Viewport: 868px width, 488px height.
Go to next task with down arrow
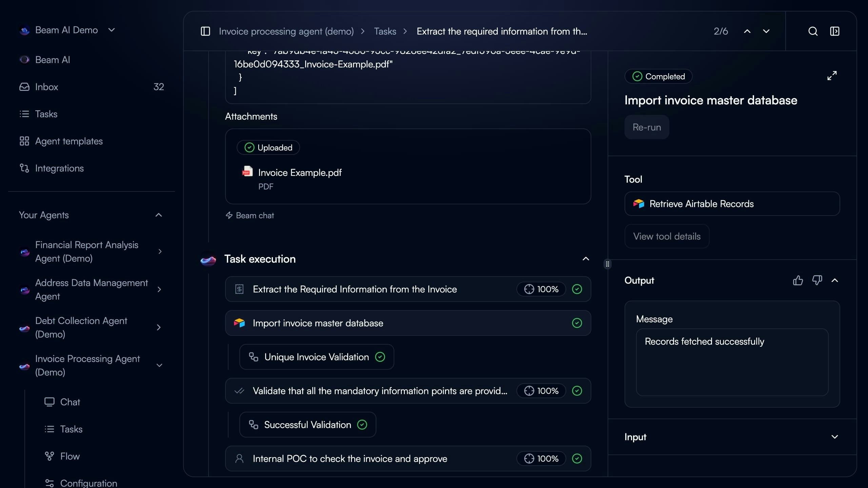(766, 31)
